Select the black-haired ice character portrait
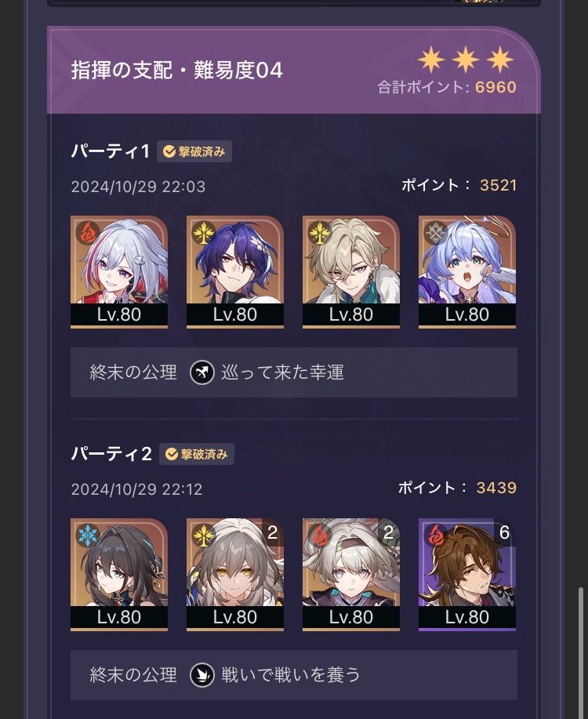588x719 pixels. 119,575
